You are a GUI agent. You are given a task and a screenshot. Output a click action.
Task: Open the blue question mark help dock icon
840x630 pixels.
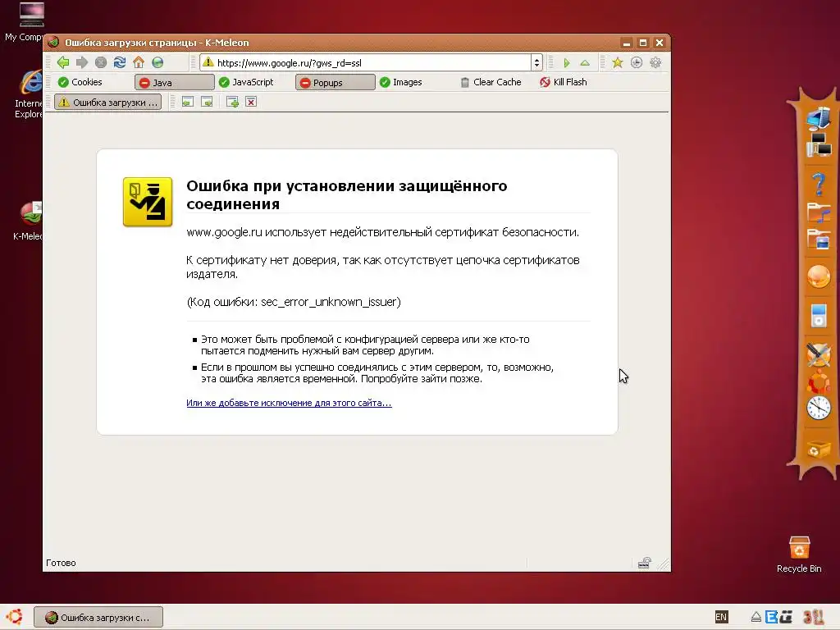pos(818,184)
